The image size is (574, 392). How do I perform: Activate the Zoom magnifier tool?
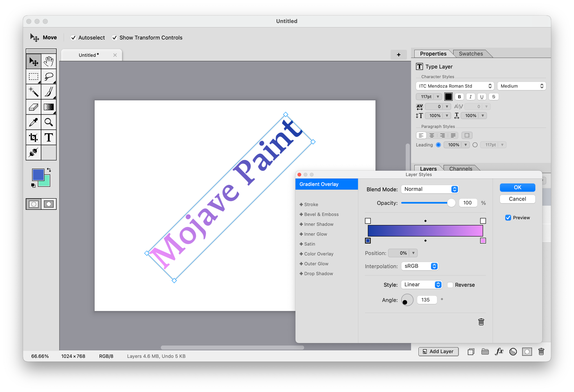tap(49, 122)
